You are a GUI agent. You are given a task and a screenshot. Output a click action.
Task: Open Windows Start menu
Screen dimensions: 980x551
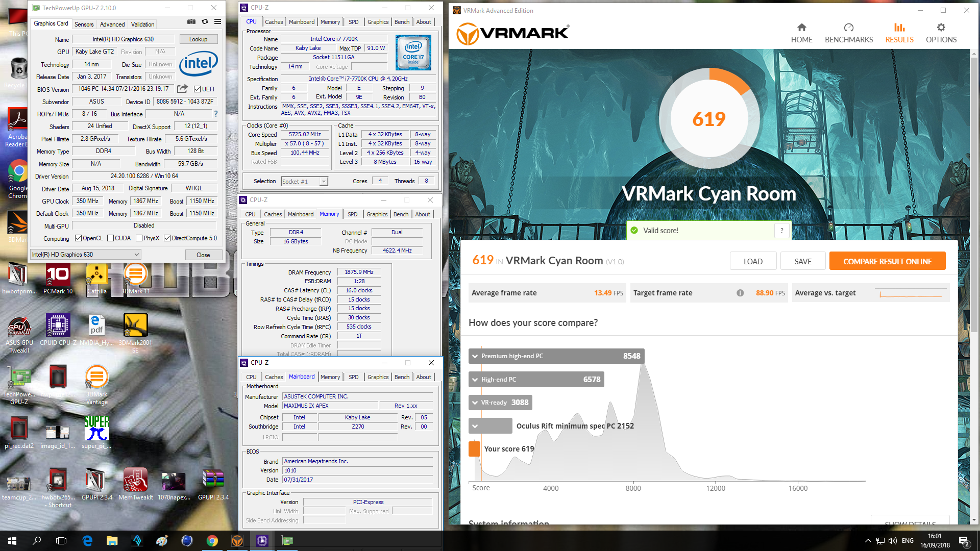pyautogui.click(x=12, y=541)
